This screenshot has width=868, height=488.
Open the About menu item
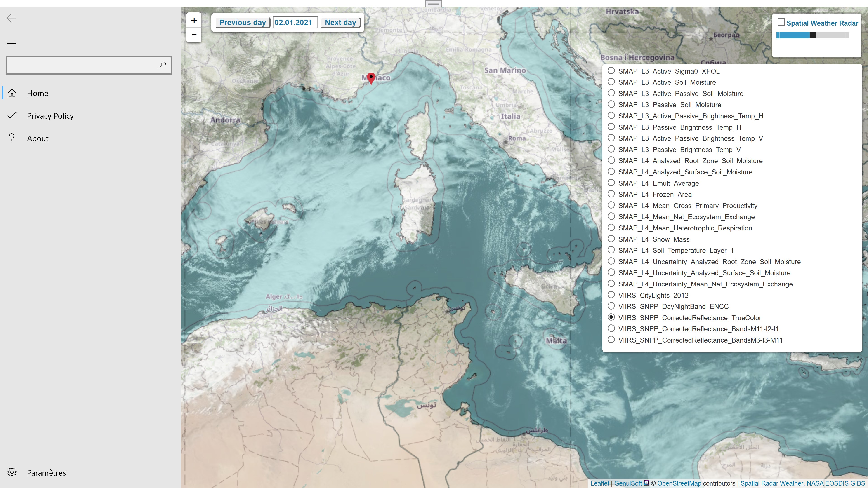pyautogui.click(x=38, y=138)
